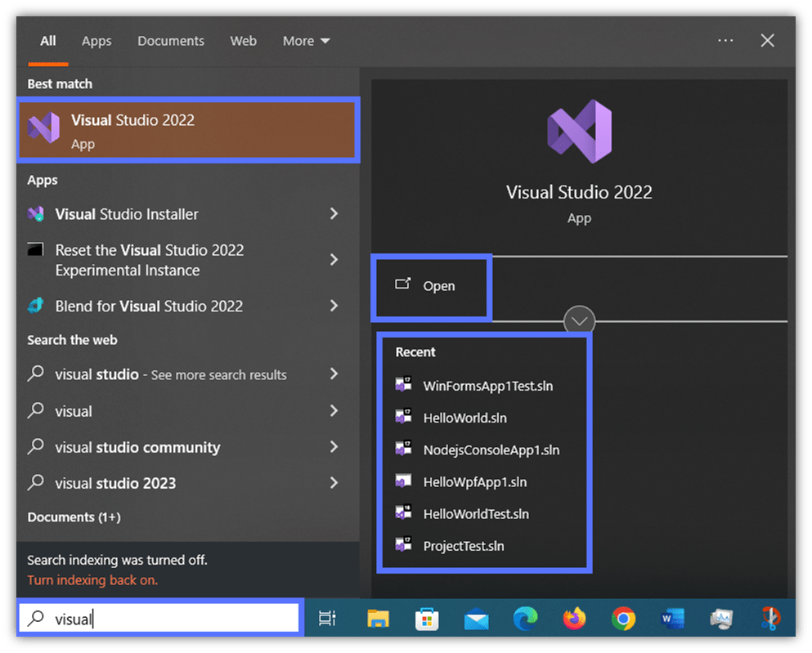Click Task View icon on taskbar

click(x=327, y=619)
